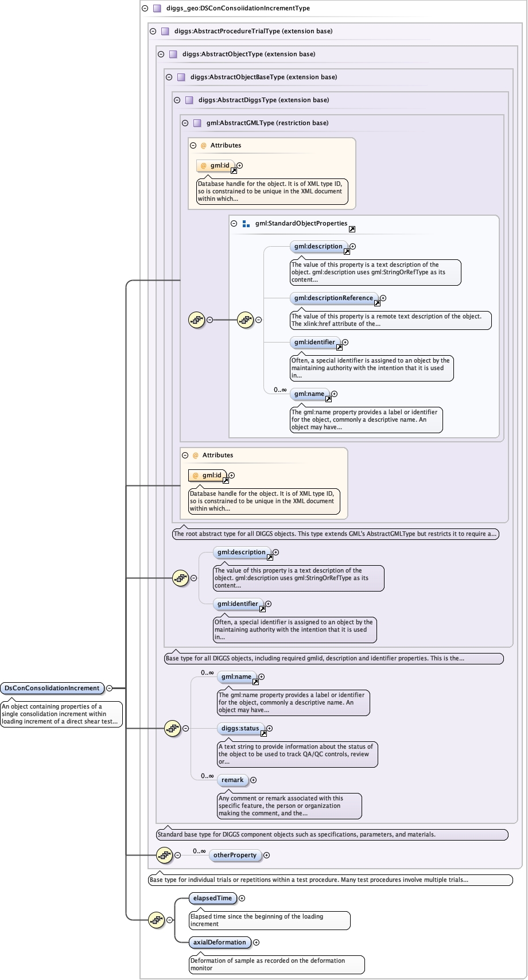This screenshot has width=528, height=980.
Task: Collapse the diggs:AbstractProcedureTrialType section
Action: pyautogui.click(x=153, y=31)
